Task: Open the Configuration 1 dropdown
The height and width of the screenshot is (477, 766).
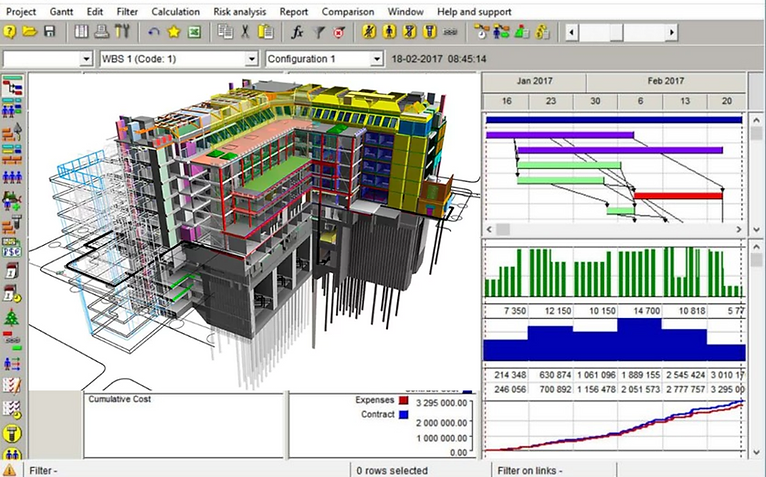Action: click(376, 59)
